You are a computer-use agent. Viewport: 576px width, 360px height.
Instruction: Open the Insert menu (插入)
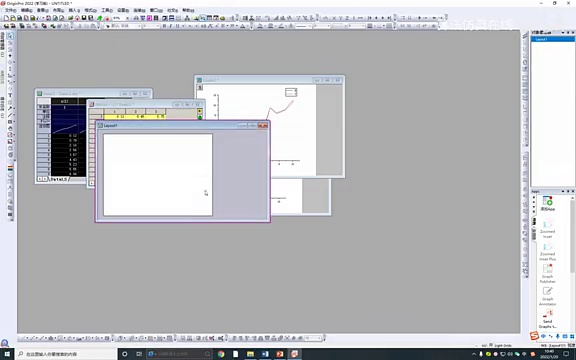pos(74,10)
